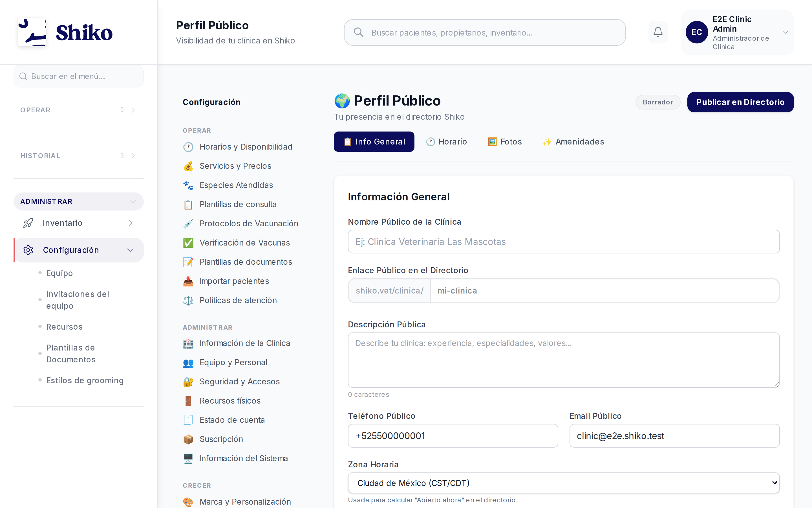Open Recursos in the sidebar submenu

[x=64, y=327]
